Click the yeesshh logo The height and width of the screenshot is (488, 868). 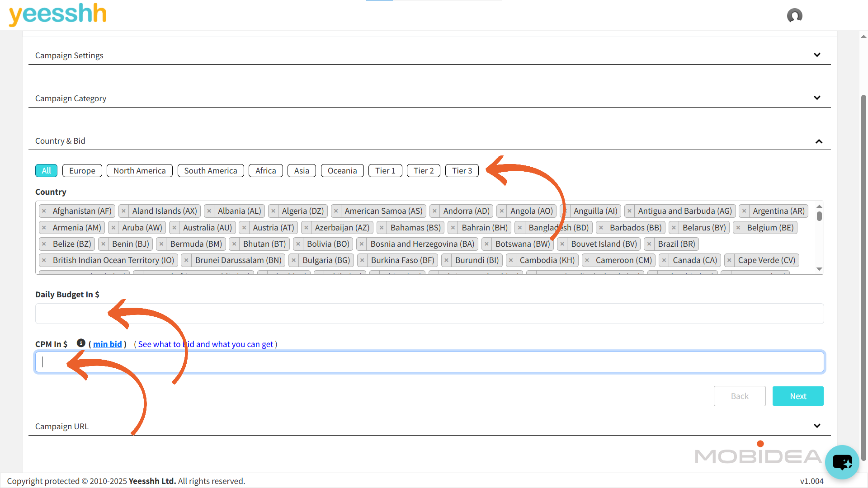point(58,14)
